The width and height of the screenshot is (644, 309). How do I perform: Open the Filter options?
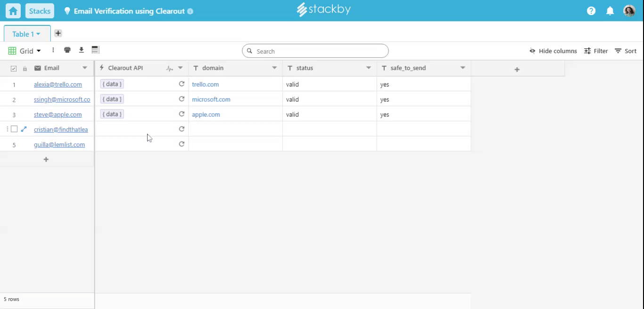[596, 51]
